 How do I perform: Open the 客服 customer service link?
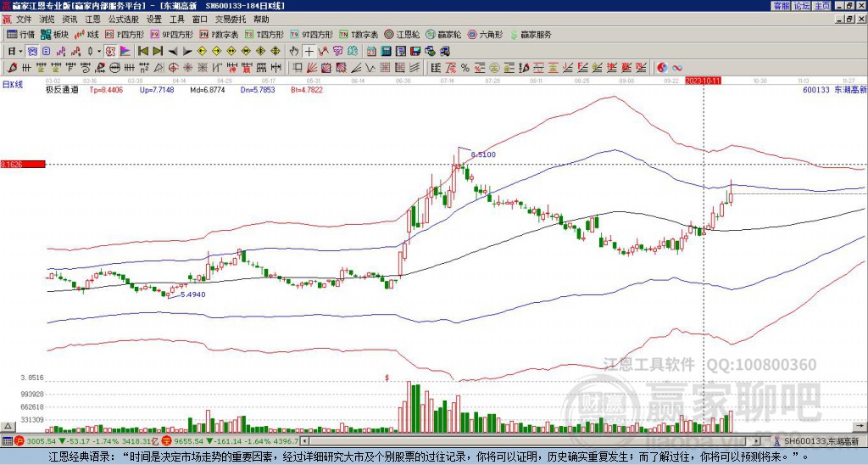point(781,6)
